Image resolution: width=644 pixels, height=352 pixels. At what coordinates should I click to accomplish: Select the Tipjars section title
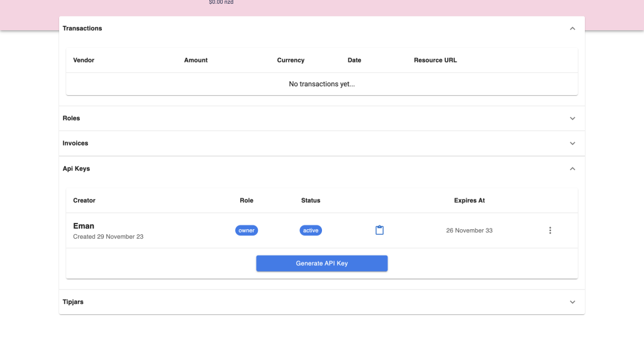73,302
